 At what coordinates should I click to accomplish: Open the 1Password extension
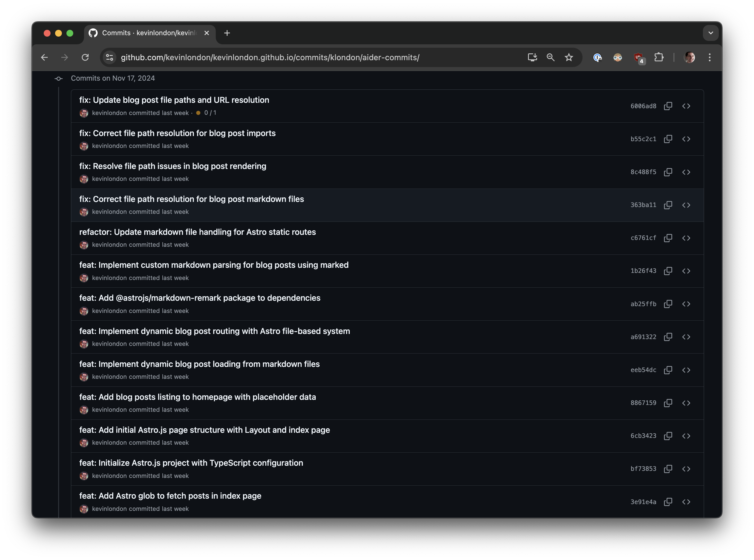pyautogui.click(x=598, y=57)
